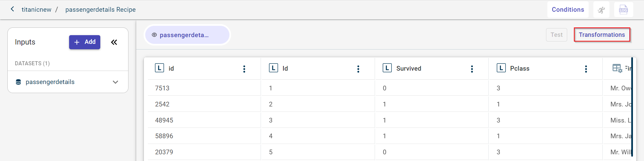Click the passengerdetails dataset database icon
The image size is (644, 161).
click(18, 82)
